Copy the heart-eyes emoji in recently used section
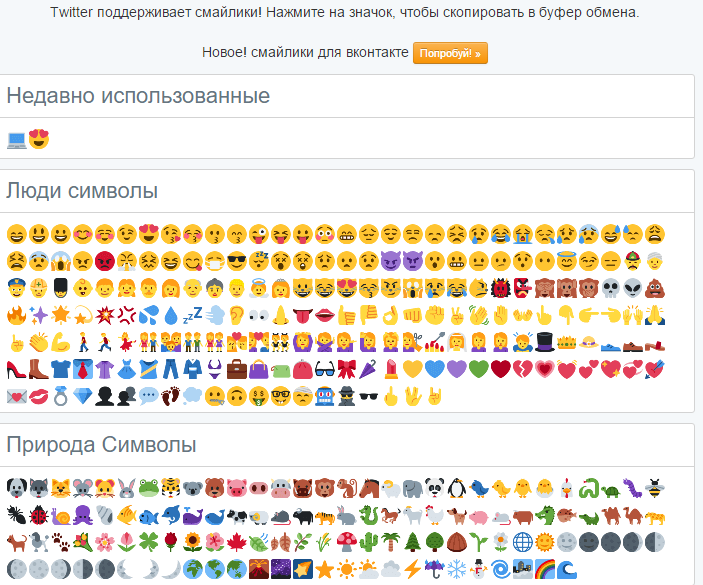This screenshot has width=703, height=585. click(x=39, y=139)
